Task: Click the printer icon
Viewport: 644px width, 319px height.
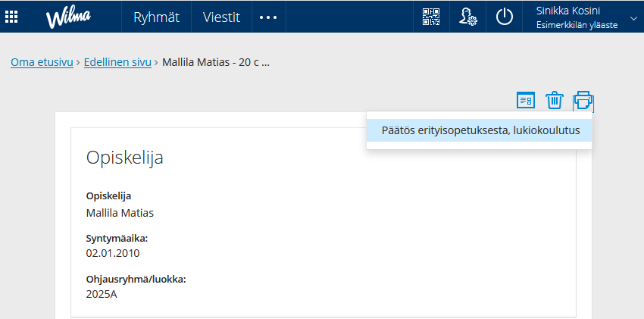Action: [x=583, y=101]
